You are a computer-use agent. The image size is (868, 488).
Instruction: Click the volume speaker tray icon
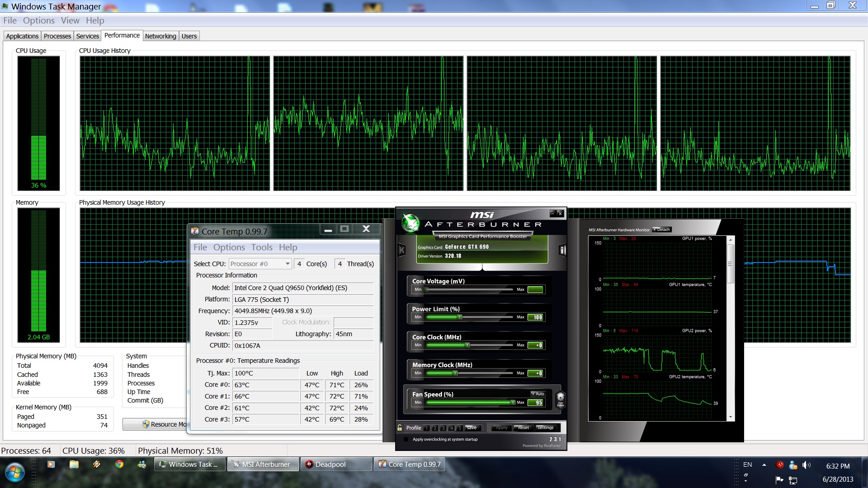point(806,465)
